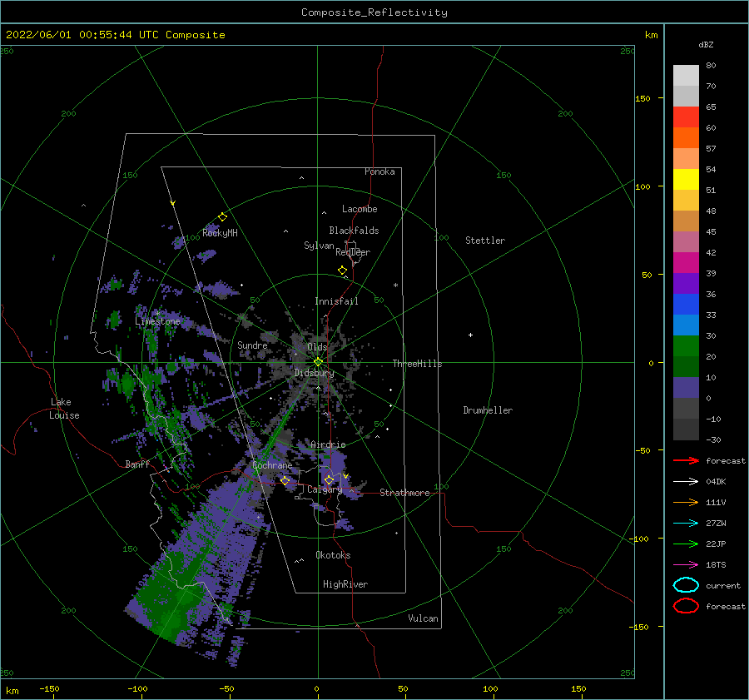This screenshot has width=749, height=700.
Task: Click the red forecast ellipse icon
Action: click(x=686, y=606)
